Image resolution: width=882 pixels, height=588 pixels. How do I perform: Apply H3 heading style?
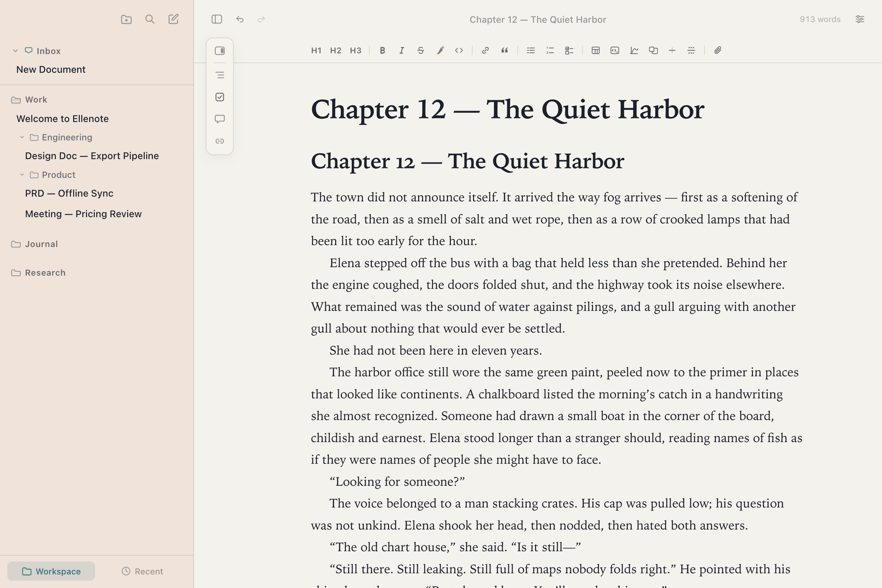tap(355, 51)
